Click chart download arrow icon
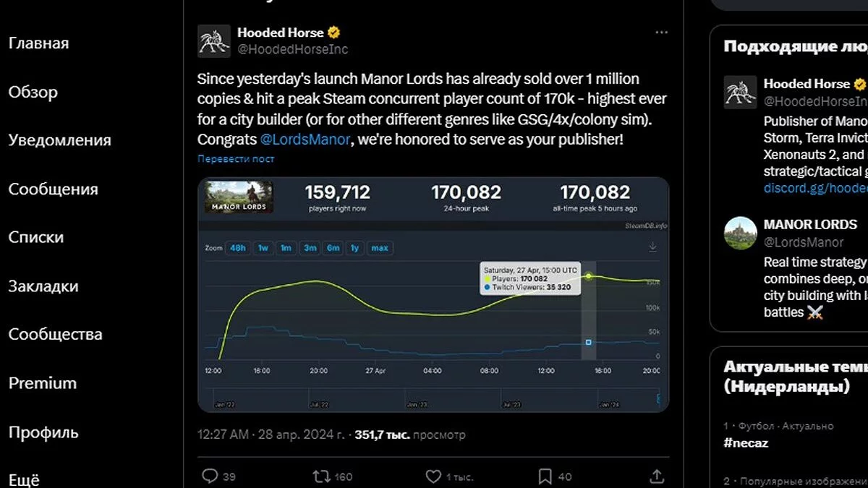This screenshot has height=488, width=868. pos(652,247)
